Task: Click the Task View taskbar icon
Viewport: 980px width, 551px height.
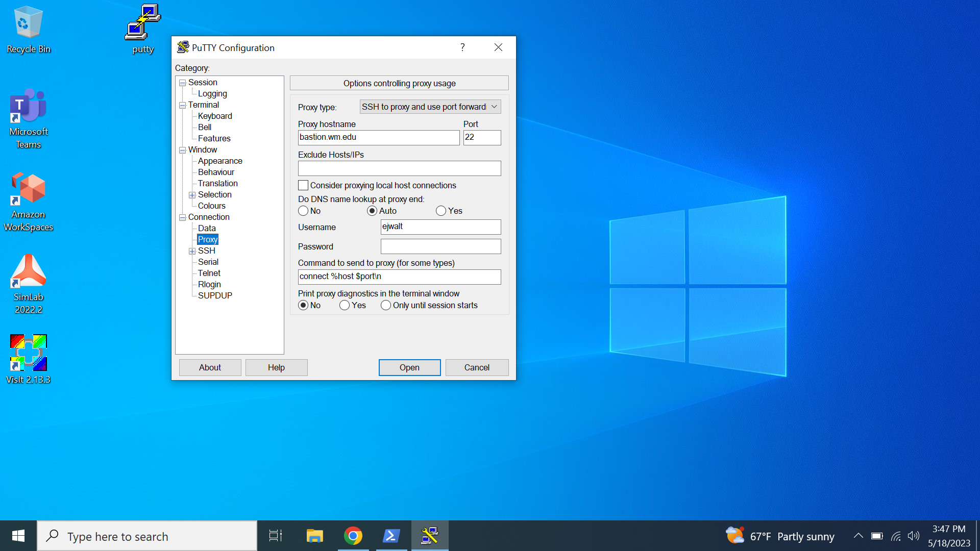Action: (x=276, y=536)
